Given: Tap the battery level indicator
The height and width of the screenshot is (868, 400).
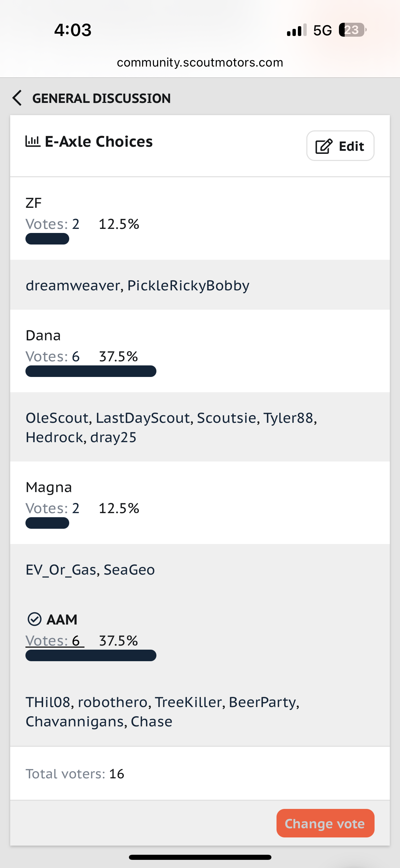Looking at the screenshot, I should click(353, 30).
